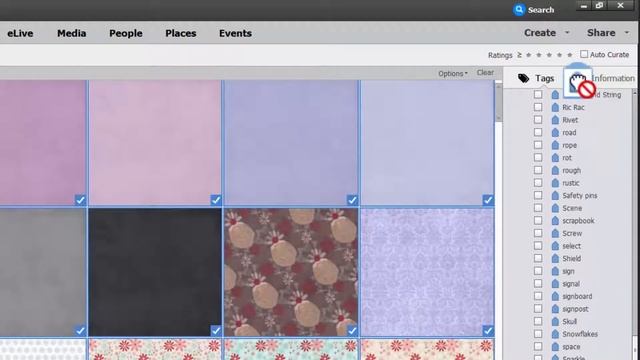The width and height of the screenshot is (640, 360).
Task: Click the tag icon beside scrapbook
Action: [x=555, y=221]
